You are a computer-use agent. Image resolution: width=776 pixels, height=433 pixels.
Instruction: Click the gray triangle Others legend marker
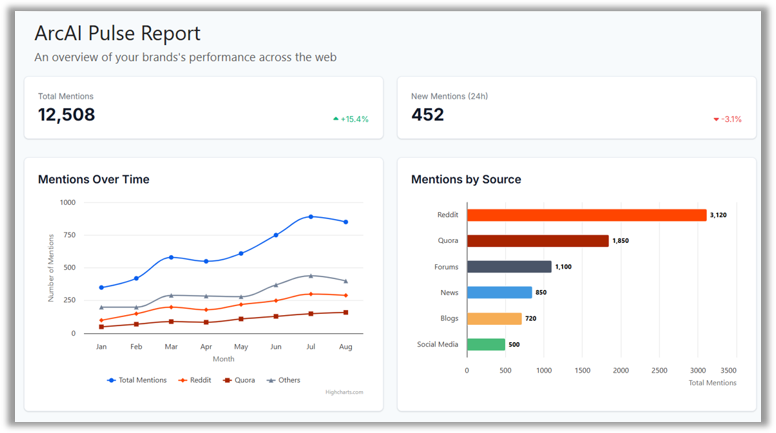click(270, 380)
